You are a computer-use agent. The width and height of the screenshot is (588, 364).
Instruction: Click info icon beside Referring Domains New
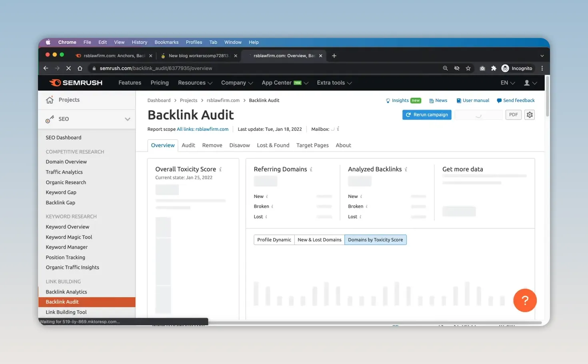point(267,196)
